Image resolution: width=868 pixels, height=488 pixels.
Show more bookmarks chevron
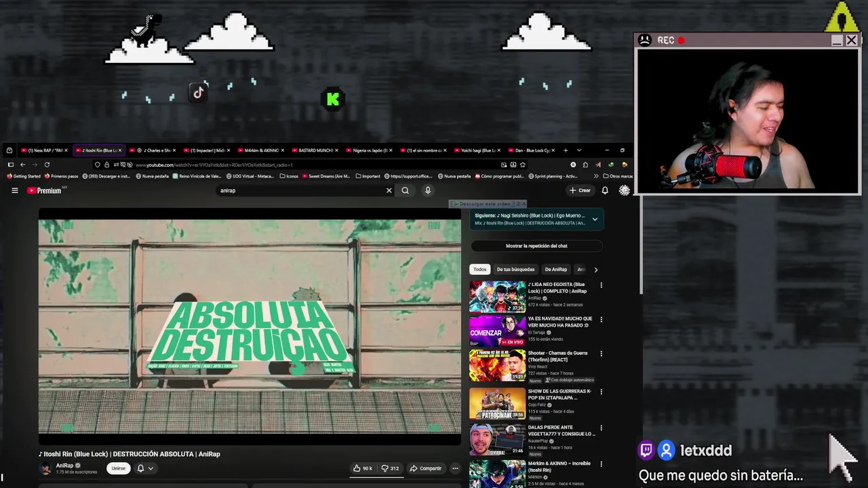coord(596,176)
